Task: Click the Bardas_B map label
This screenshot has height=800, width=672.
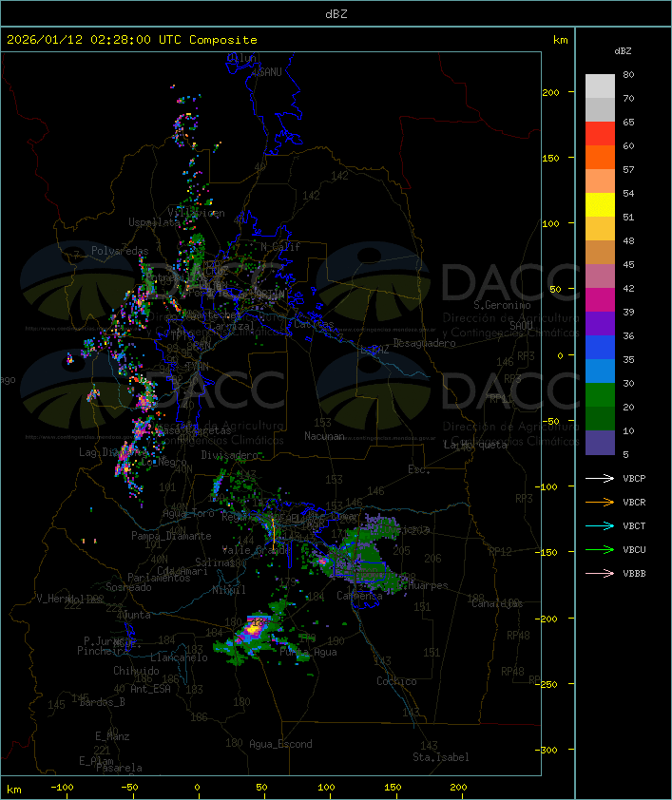Action: coord(102,702)
